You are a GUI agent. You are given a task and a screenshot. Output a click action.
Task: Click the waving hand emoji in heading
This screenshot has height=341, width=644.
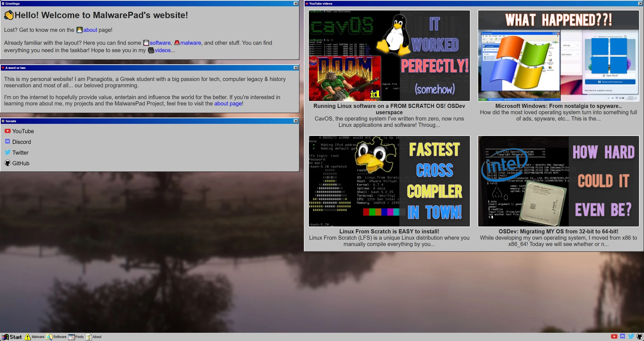9,15
